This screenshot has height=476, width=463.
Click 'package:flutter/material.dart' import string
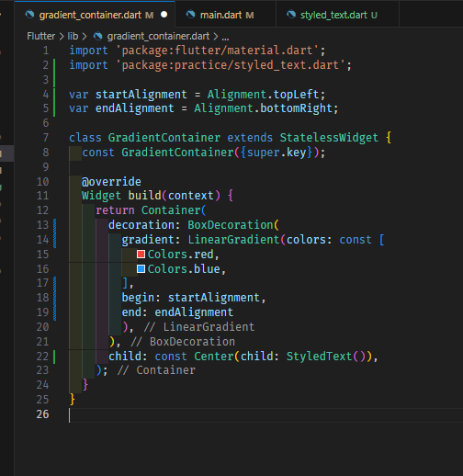(217, 51)
